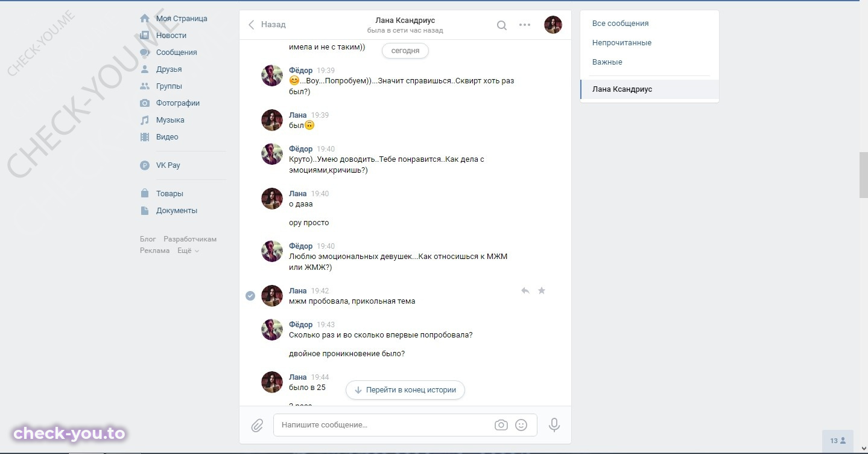Click Лана's avatar on 19:40 message
868x454 pixels.
[x=272, y=199]
